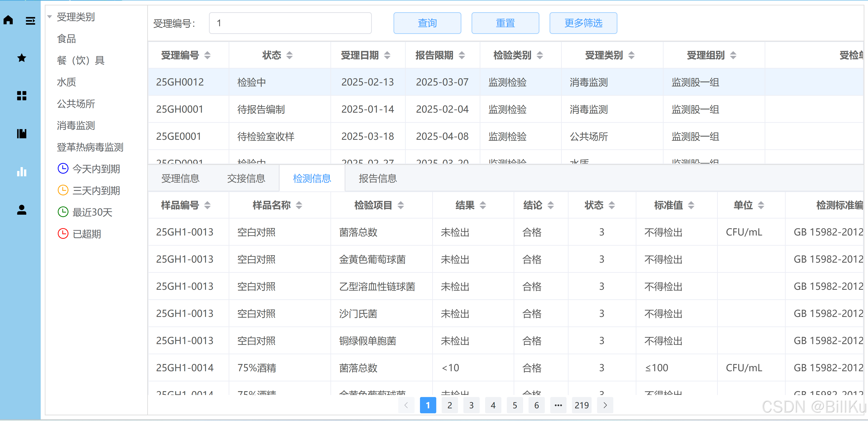Sort table by 受理编号 column
The height and width of the screenshot is (421, 868).
207,55
